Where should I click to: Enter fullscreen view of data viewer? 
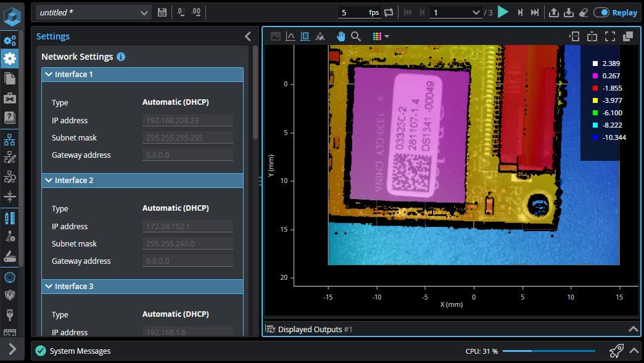coord(610,36)
